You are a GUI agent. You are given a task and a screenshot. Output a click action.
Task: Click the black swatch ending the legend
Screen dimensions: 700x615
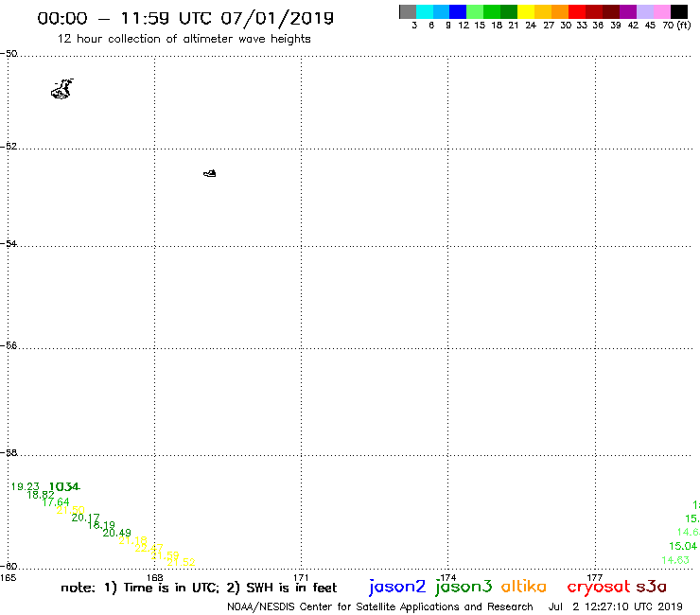(678, 11)
